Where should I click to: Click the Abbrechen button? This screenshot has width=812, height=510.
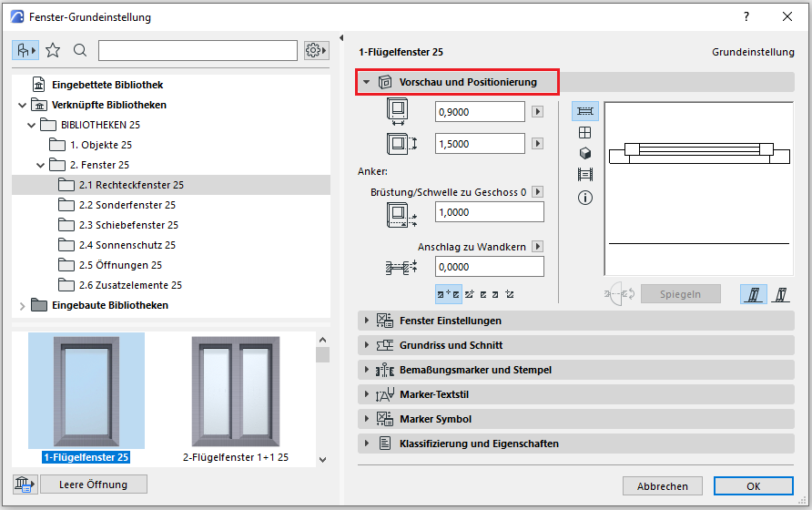coord(662,485)
